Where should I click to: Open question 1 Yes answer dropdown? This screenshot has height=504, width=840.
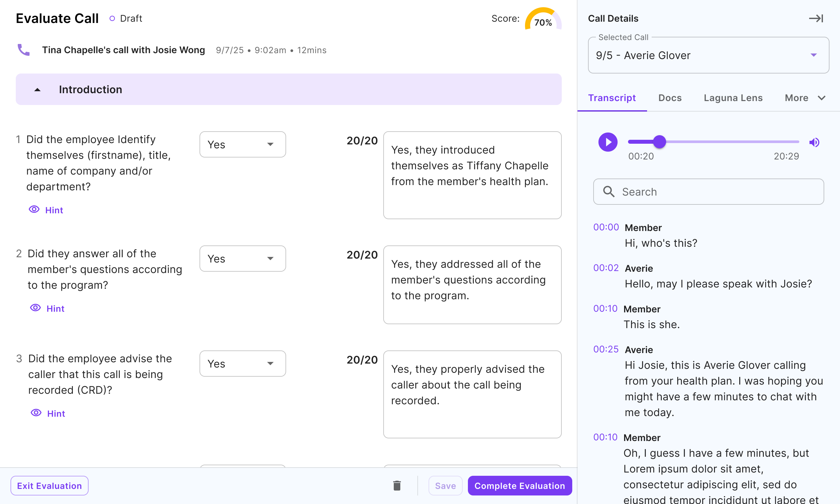(242, 144)
